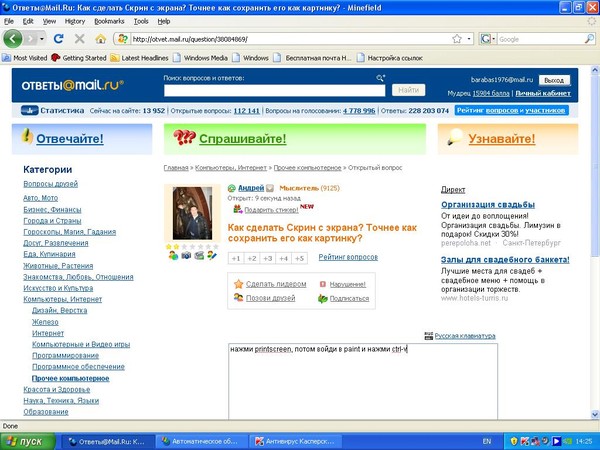
Task: Click the magnifier icon in Google search box
Action: [x=589, y=39]
